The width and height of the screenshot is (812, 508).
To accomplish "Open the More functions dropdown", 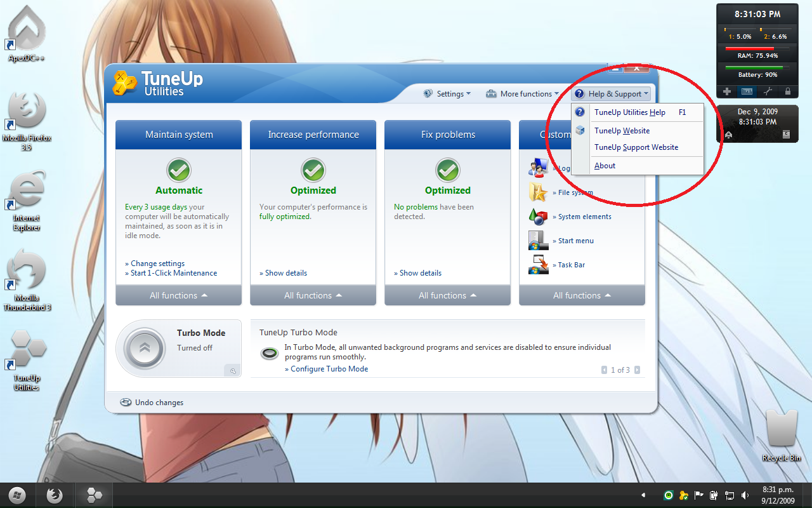I will [x=523, y=94].
